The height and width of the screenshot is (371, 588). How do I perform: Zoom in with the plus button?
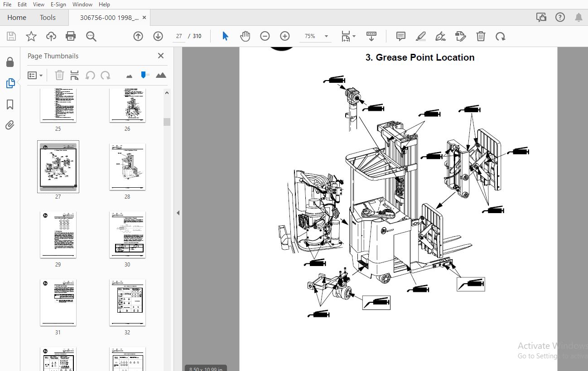pyautogui.click(x=285, y=36)
